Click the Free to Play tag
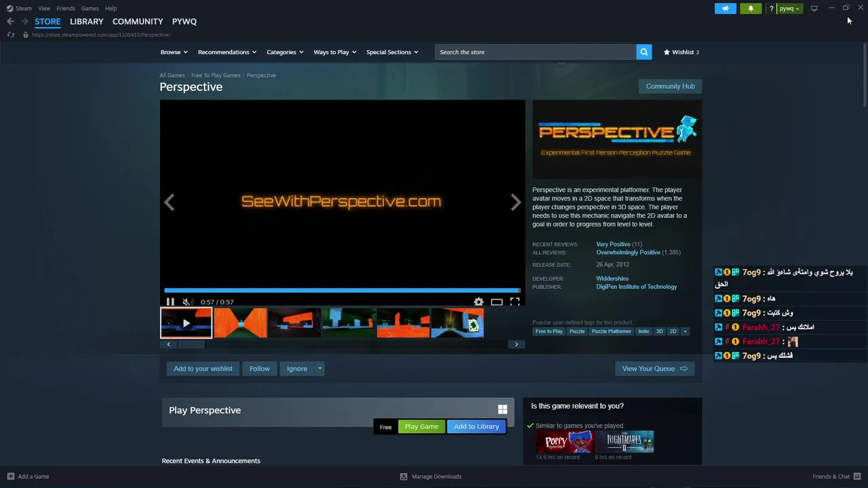Viewport: 868px width, 488px height. click(x=549, y=331)
